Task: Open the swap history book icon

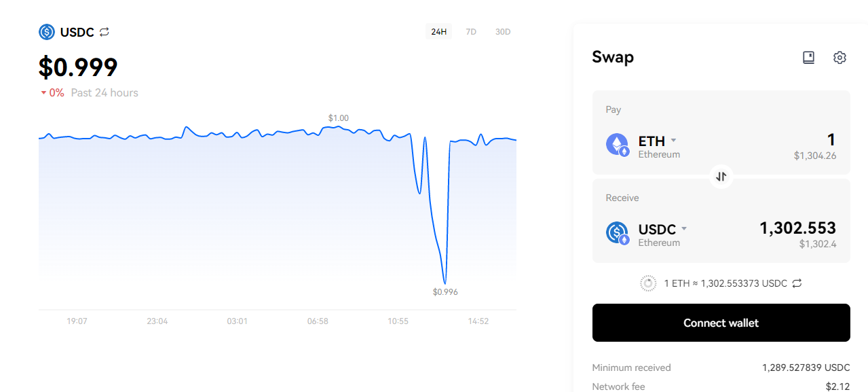Action: (x=808, y=58)
